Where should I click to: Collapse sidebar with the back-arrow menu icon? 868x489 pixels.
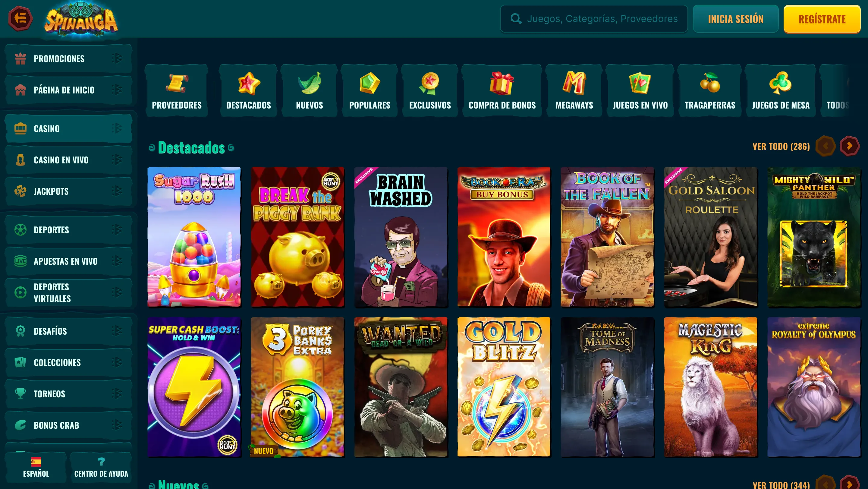[x=20, y=18]
